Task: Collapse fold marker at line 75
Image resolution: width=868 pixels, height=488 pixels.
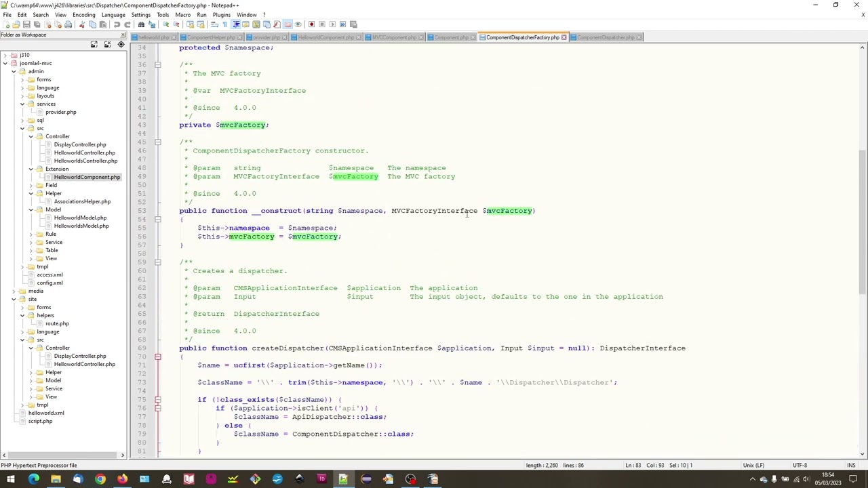Action: point(157,399)
